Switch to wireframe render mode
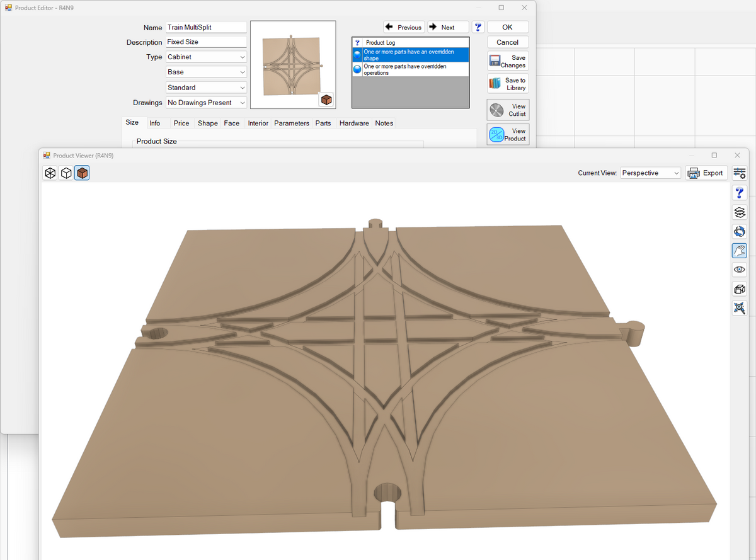 [50, 173]
